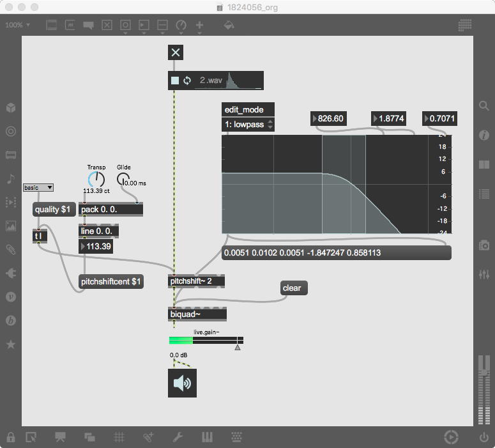Open the inspector info icon
Image resolution: width=495 pixels, height=448 pixels.
pos(484,135)
